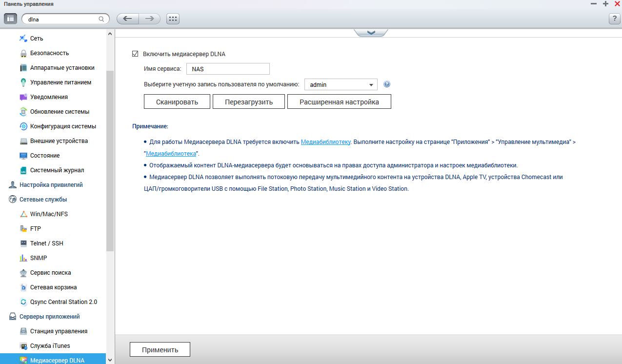Click the blue help icon beside admin dropdown
Image resolution: width=622 pixels, height=364 pixels.
(x=387, y=84)
